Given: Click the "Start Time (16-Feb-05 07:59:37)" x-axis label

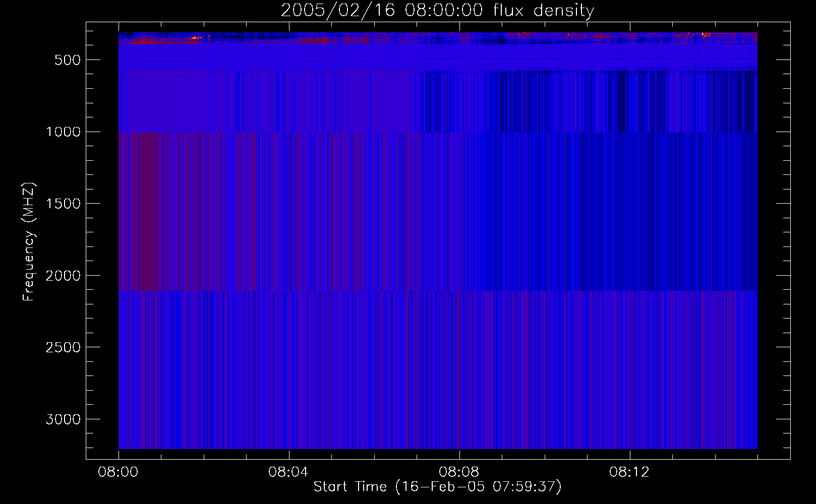Looking at the screenshot, I should (437, 487).
